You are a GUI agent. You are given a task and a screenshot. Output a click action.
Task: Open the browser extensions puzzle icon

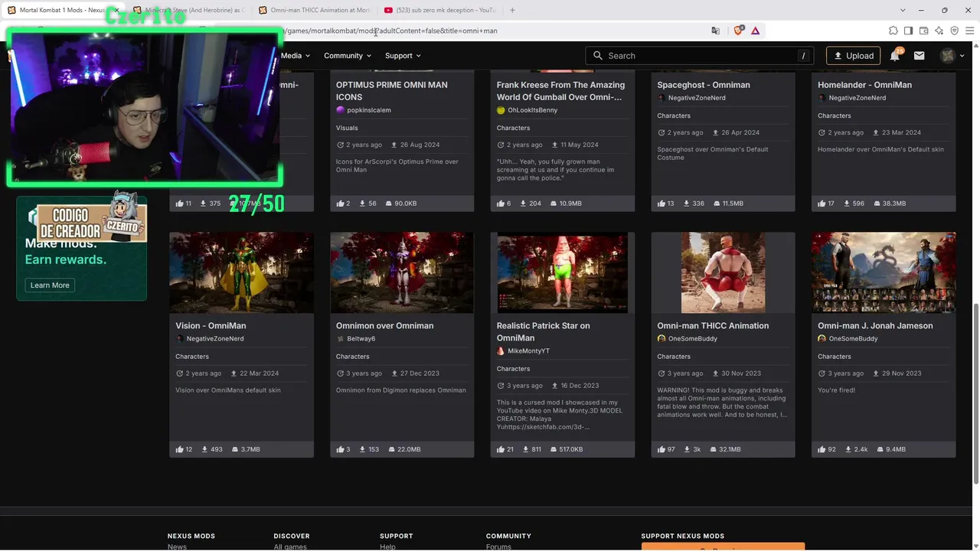(x=893, y=31)
